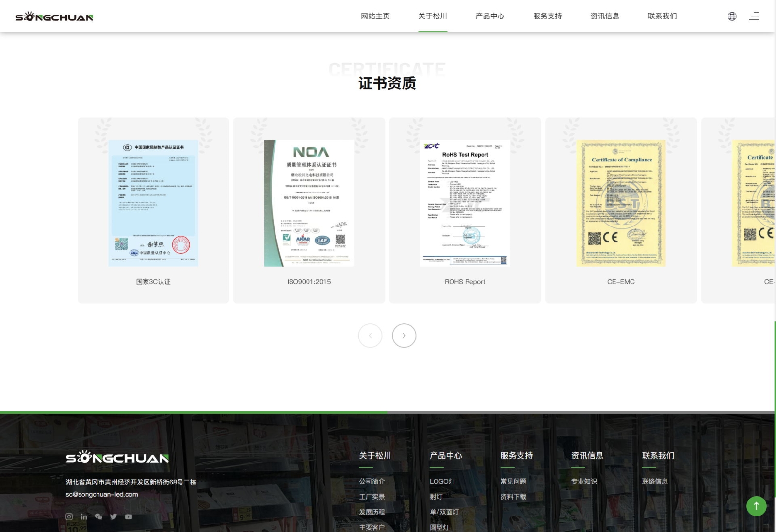Open the hamburger menu icon
The height and width of the screenshot is (532, 776).
click(x=754, y=16)
